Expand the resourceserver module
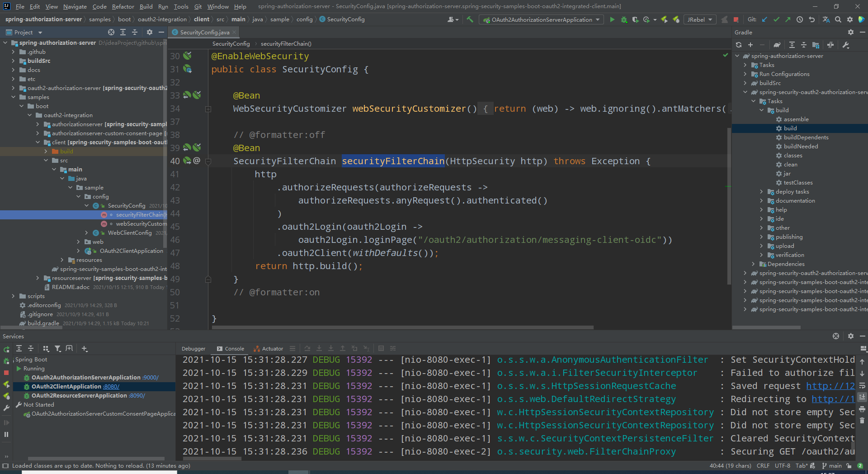 click(38, 278)
